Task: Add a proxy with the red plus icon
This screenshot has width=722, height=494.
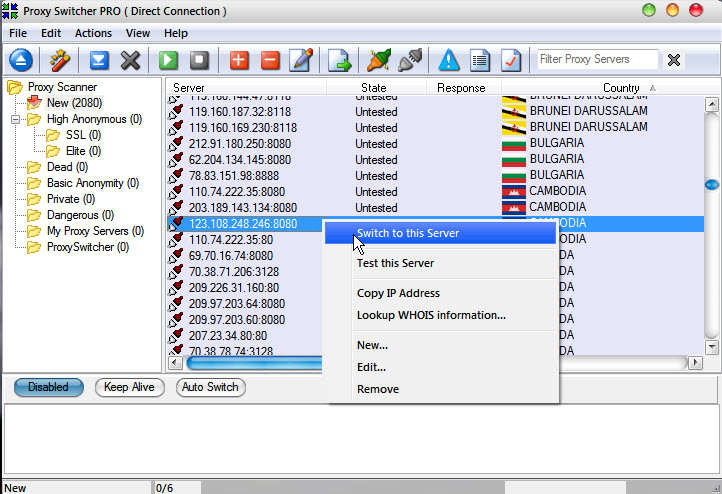Action: 239,60
